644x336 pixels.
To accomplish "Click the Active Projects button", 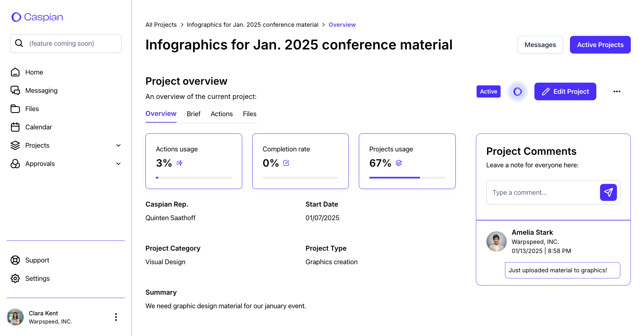I will tap(600, 45).
